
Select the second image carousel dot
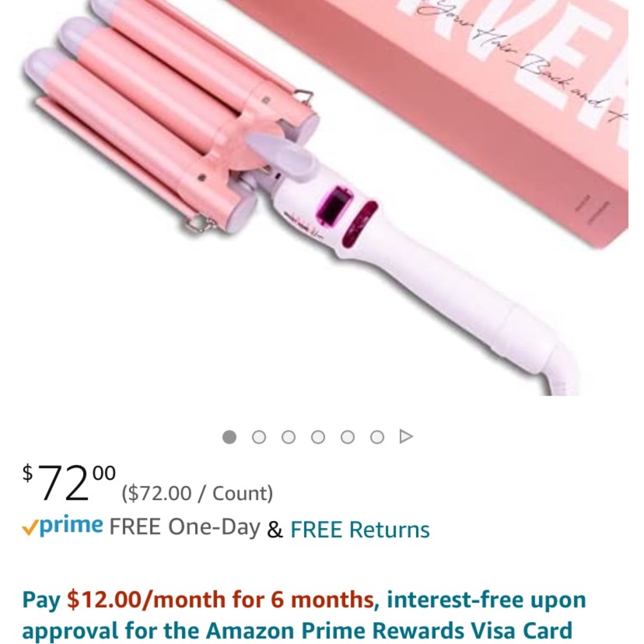259,437
